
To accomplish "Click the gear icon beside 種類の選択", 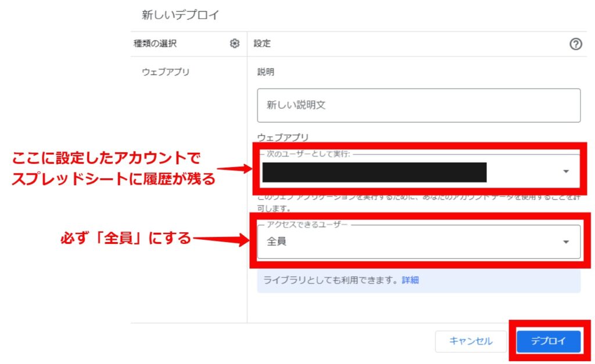I will tap(235, 44).
